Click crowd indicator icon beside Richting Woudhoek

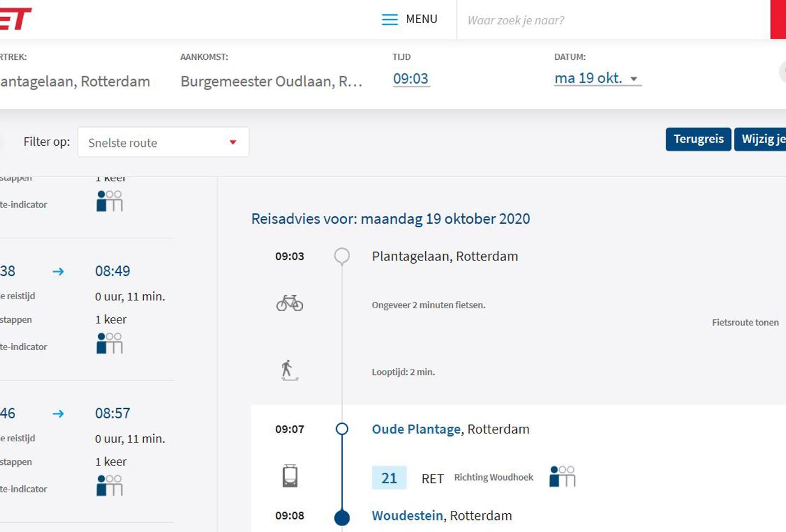point(562,476)
